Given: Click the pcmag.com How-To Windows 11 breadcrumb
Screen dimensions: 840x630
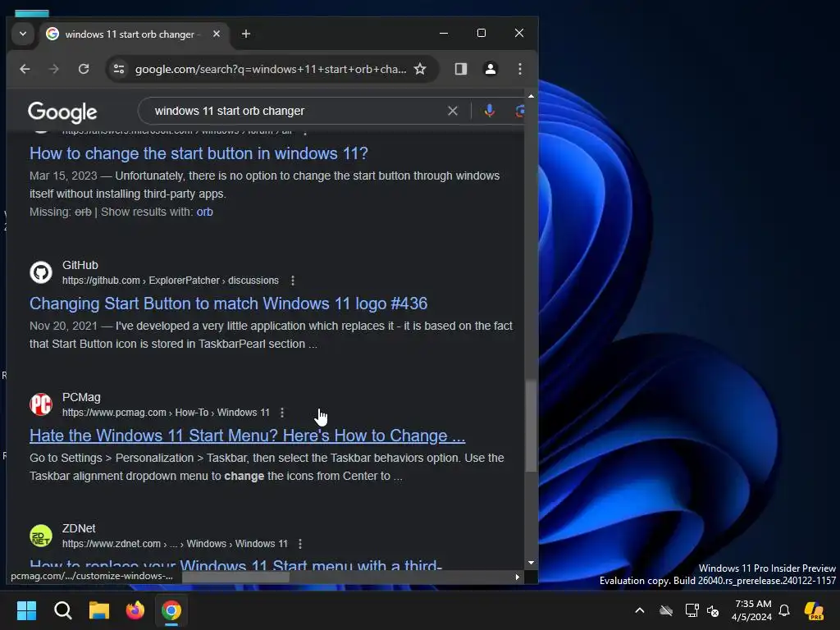Looking at the screenshot, I should (166, 413).
